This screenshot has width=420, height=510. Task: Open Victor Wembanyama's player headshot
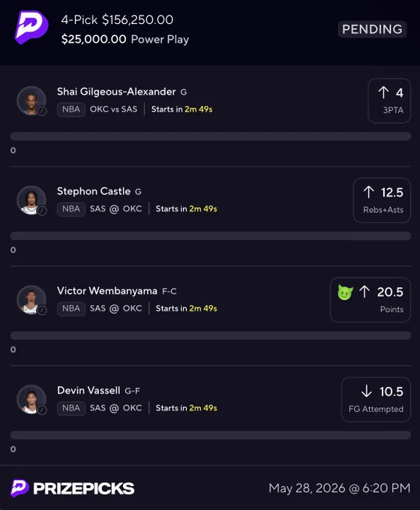click(31, 299)
